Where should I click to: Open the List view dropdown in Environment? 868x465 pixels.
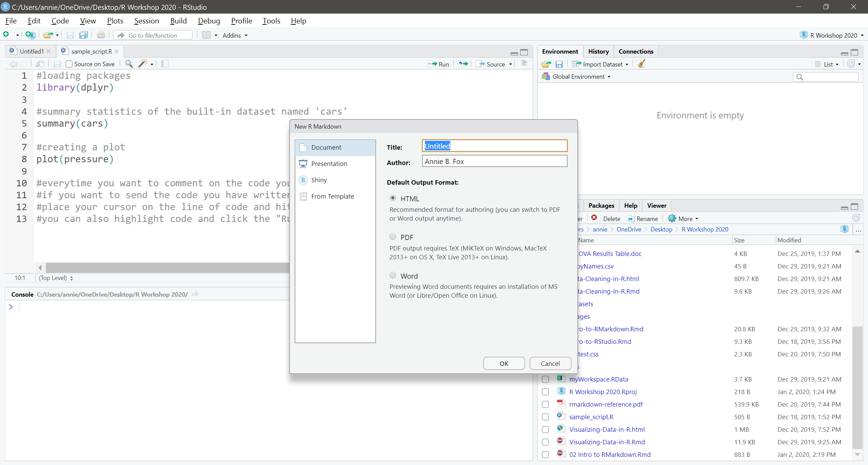click(x=827, y=64)
